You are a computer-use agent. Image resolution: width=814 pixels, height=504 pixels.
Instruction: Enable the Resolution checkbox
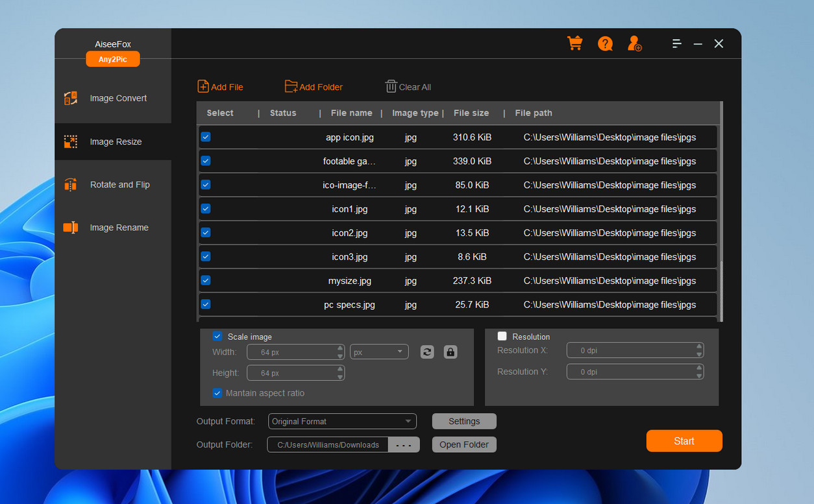click(x=502, y=336)
